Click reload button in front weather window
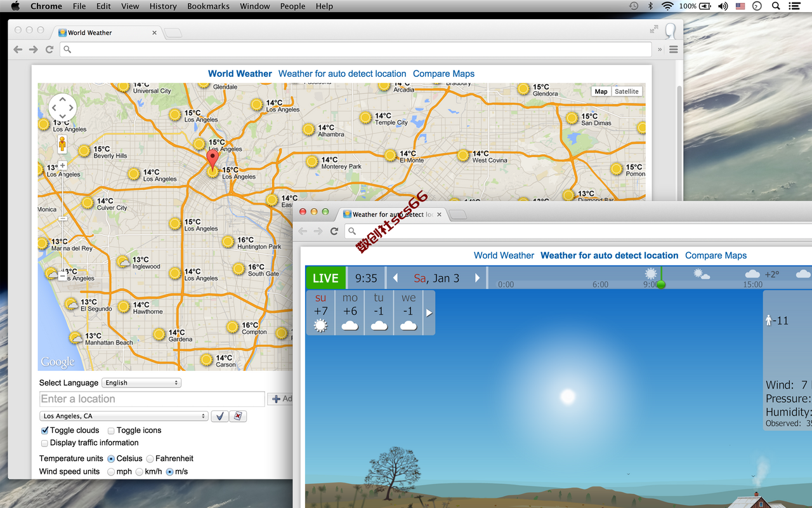812x508 pixels. tap(334, 231)
